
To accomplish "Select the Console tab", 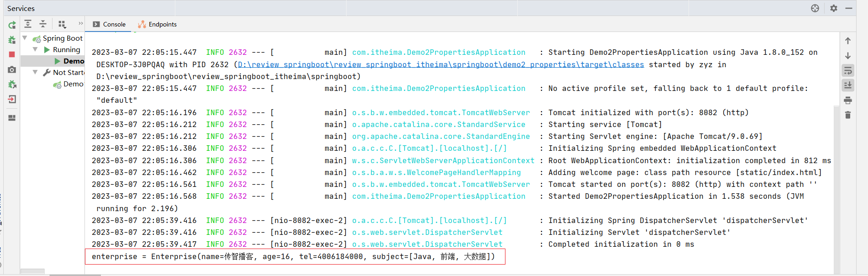I will tap(110, 24).
